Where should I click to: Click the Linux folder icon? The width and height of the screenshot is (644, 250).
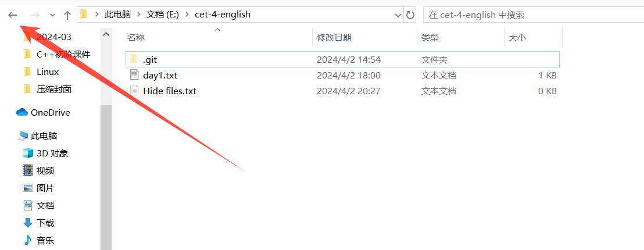(x=27, y=72)
